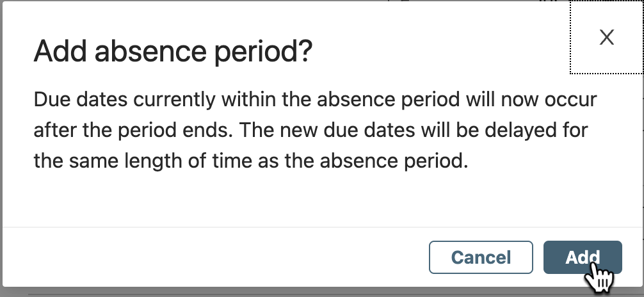The image size is (644, 297).
Task: Abort adding the absence period with Cancel
Action: (x=481, y=257)
